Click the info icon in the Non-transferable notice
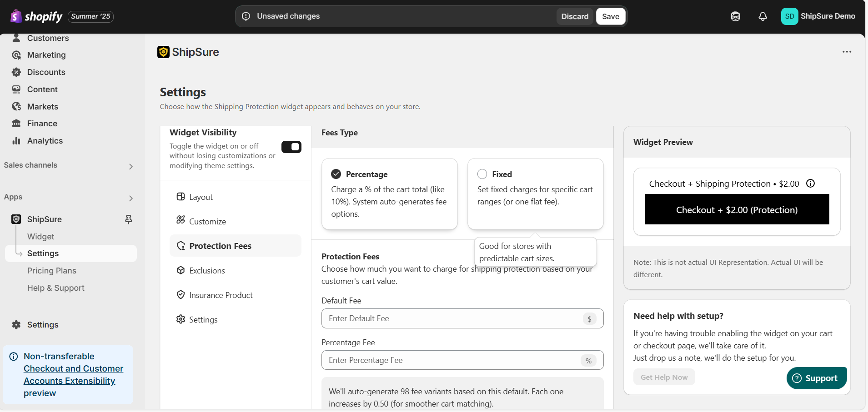The height and width of the screenshot is (412, 868). tap(14, 357)
